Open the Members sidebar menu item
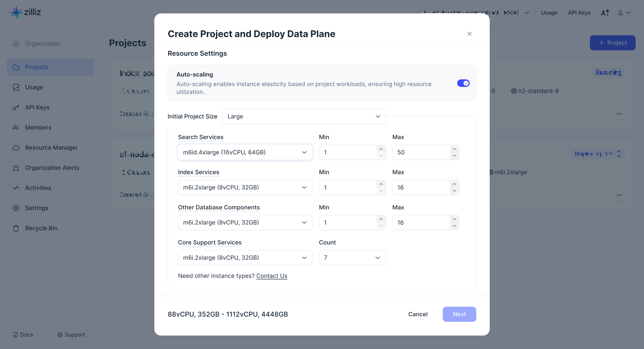This screenshot has height=349, width=644. (38, 128)
